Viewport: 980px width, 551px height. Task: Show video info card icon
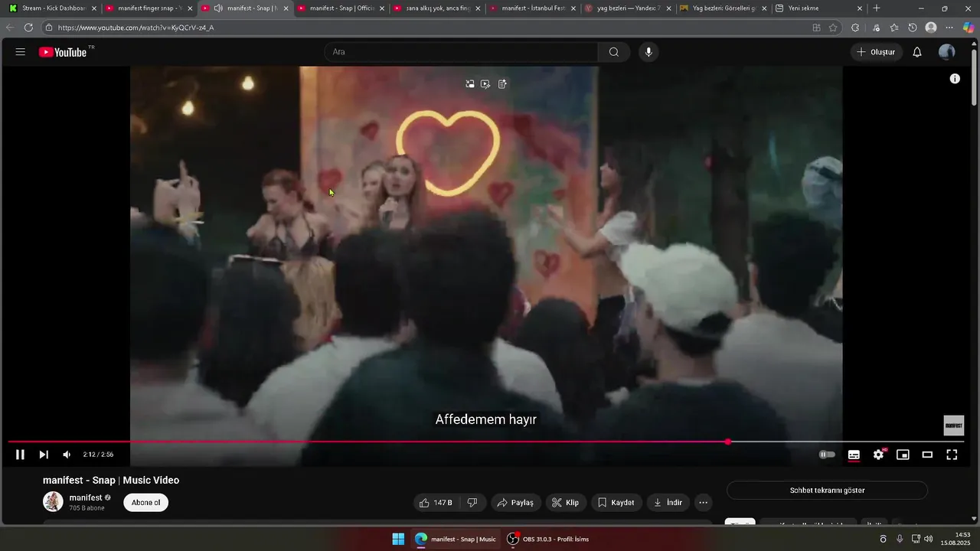coord(955,79)
